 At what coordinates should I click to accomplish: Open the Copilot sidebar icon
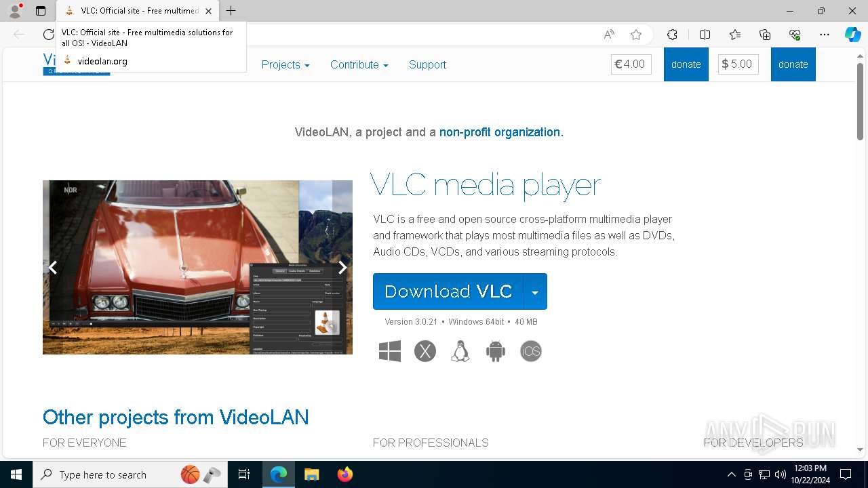point(852,35)
